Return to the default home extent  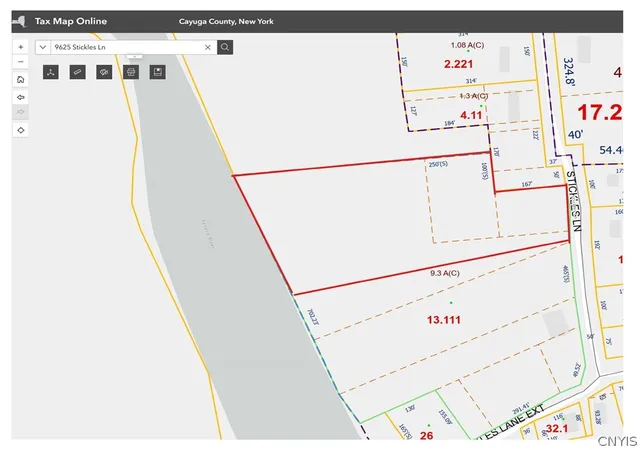click(21, 80)
